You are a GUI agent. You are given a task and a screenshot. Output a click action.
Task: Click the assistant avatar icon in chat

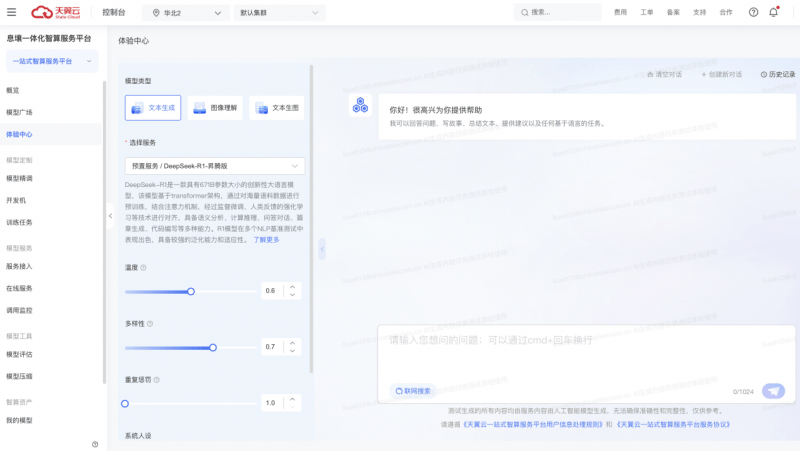click(x=360, y=105)
